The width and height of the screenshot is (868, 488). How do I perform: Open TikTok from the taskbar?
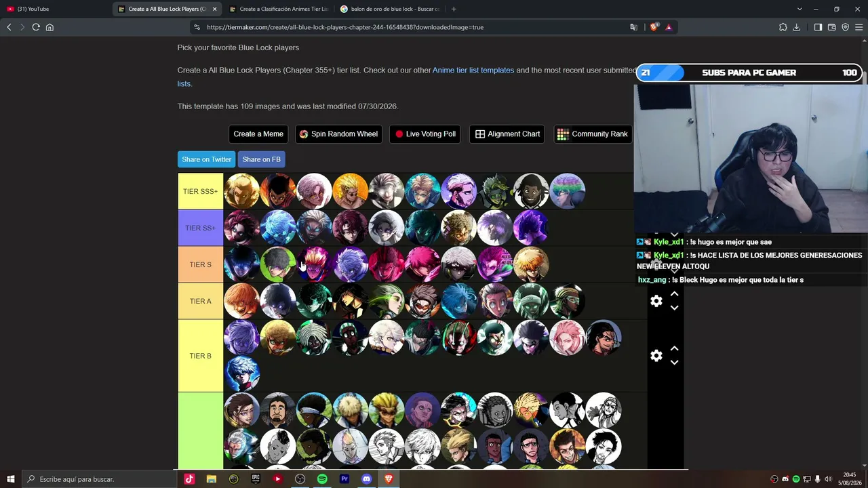click(189, 479)
